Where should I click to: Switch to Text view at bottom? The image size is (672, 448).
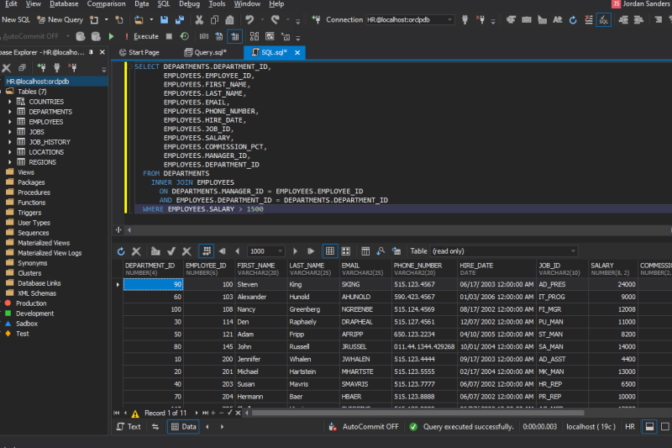coord(129,426)
